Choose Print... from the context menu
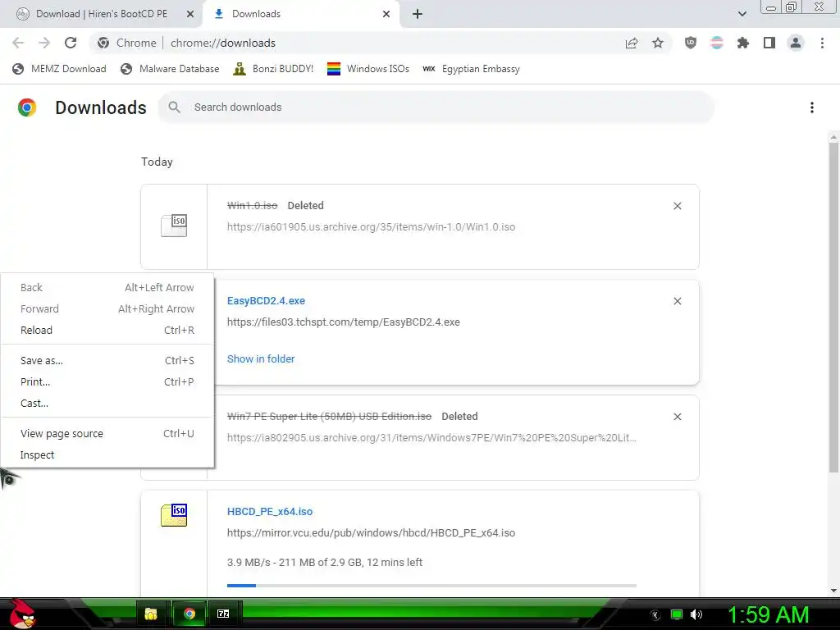 pyautogui.click(x=107, y=382)
